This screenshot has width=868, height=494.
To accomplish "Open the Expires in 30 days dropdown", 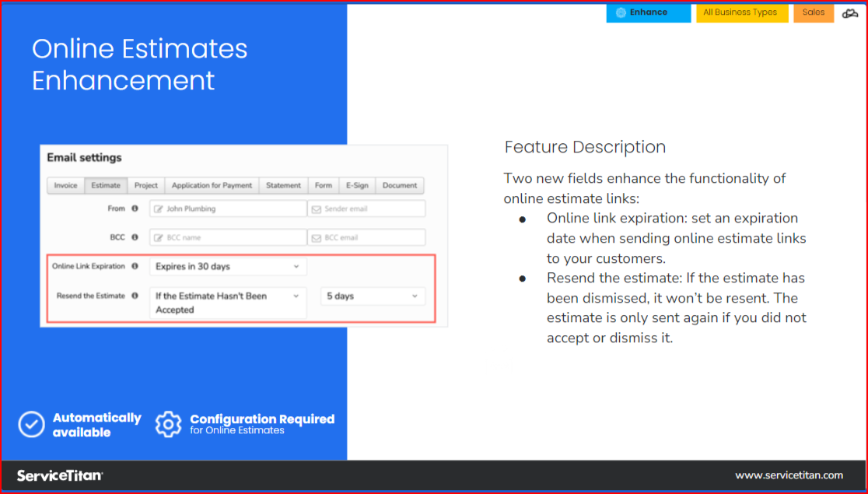I will point(228,266).
